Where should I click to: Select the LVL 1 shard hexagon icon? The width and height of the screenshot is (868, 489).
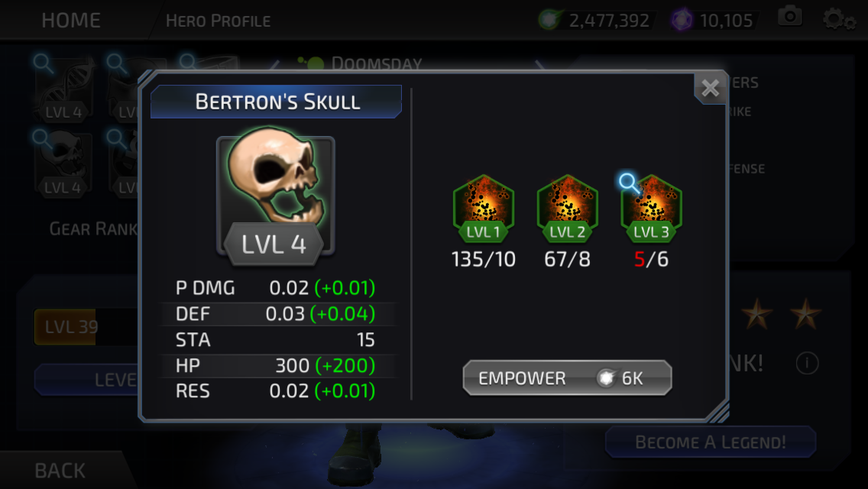coord(483,209)
